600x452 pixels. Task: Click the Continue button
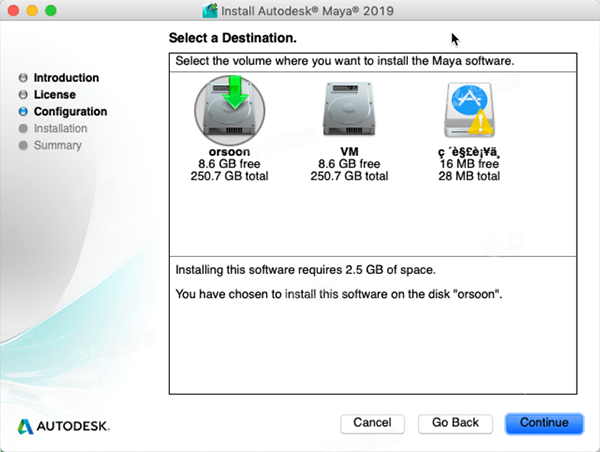tap(544, 423)
